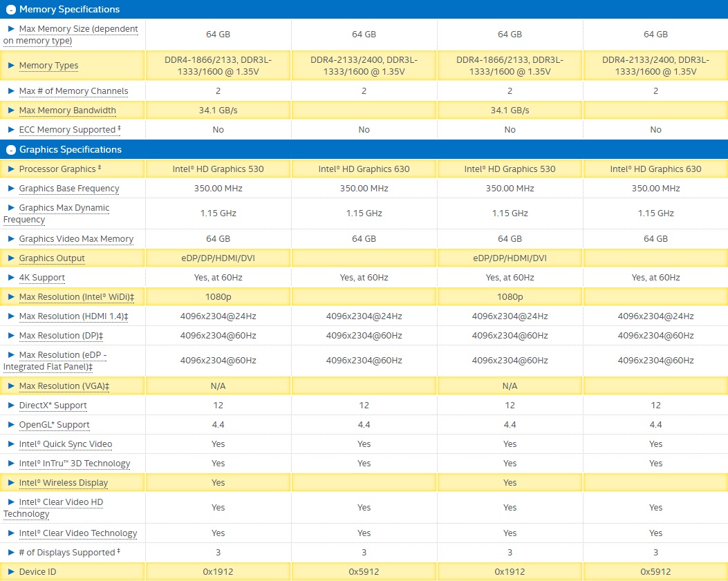The height and width of the screenshot is (581, 728).
Task: Expand the Max Resolution (VGA) row arrow
Action: point(11,386)
